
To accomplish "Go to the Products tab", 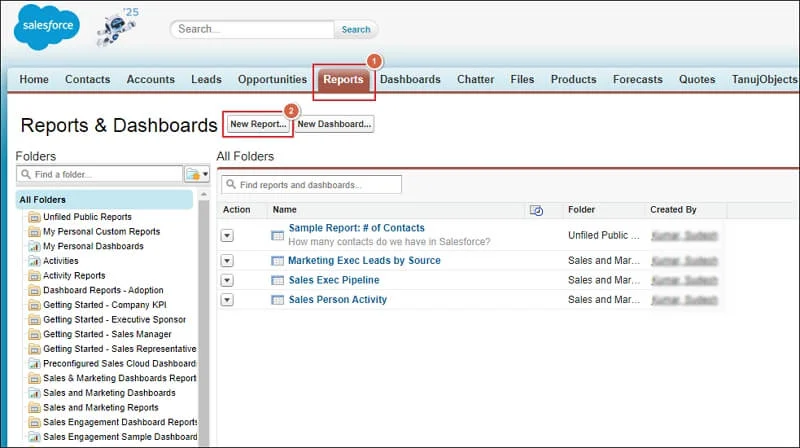I will coord(573,80).
